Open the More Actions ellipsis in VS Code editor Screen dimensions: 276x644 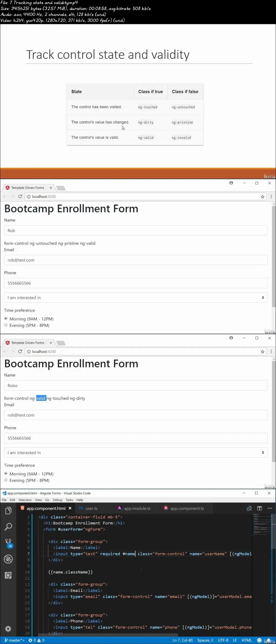click(x=270, y=508)
